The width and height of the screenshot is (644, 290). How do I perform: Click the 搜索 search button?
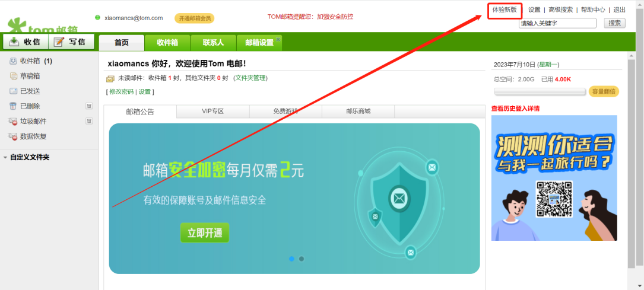coord(615,23)
